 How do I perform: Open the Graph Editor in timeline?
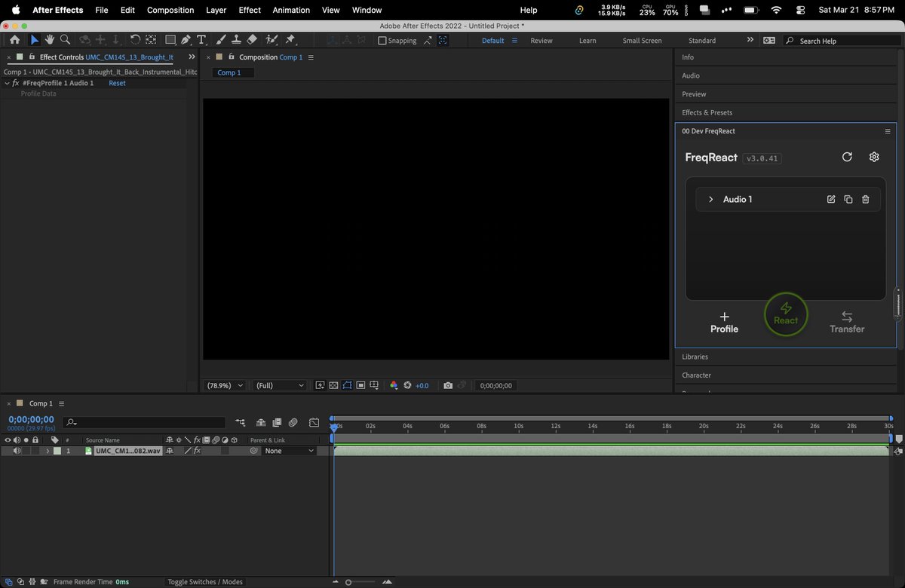pyautogui.click(x=314, y=423)
